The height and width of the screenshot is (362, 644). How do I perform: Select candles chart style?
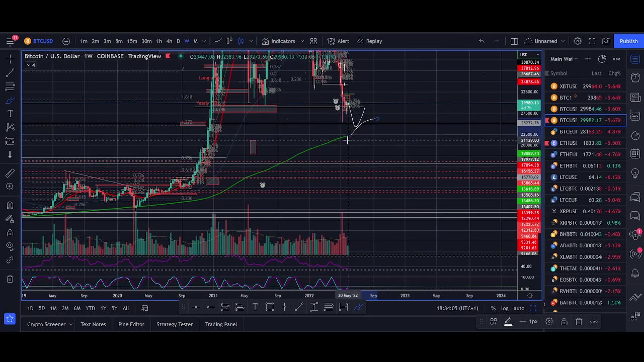241,41
